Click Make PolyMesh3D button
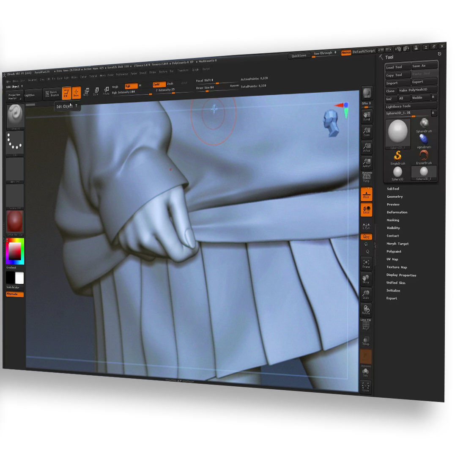Screen dimensions: 463x476 (418, 90)
